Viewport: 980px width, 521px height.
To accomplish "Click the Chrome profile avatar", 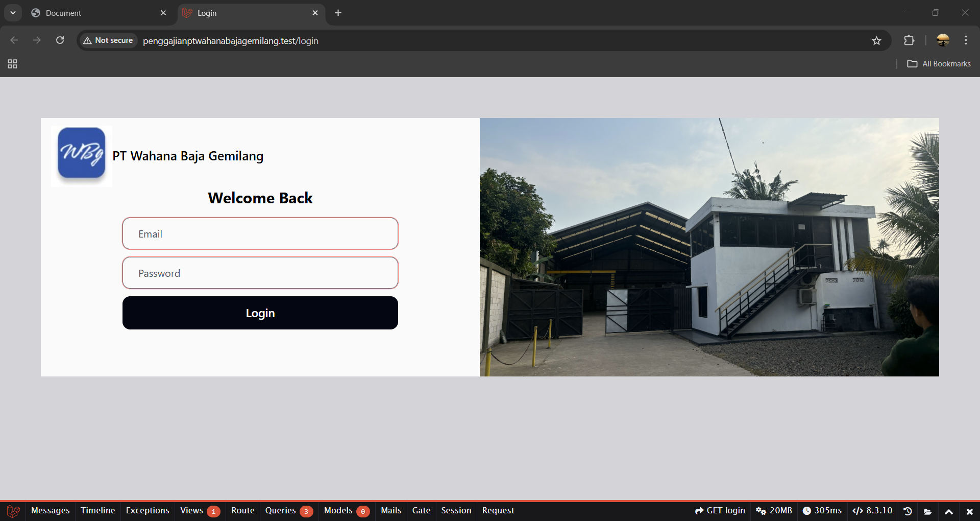I will point(943,40).
